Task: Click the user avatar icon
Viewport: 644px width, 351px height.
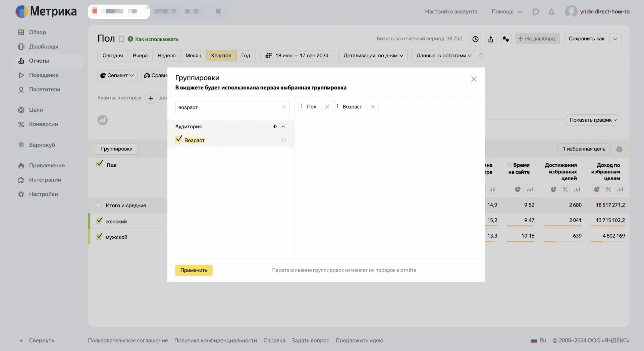Action: tap(571, 11)
